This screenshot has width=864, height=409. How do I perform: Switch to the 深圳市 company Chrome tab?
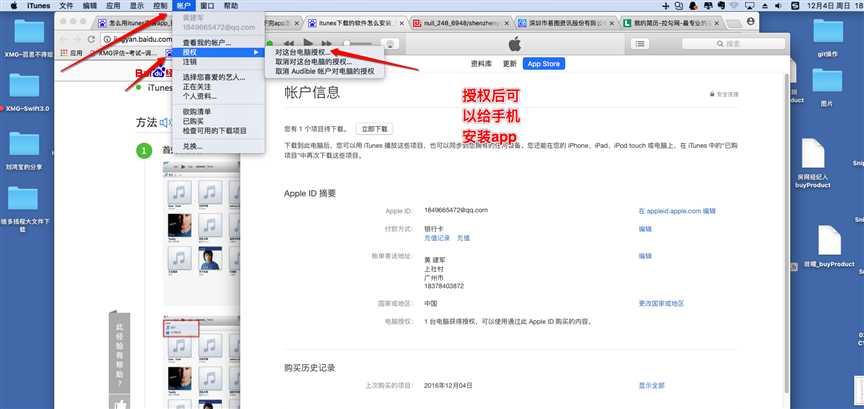click(563, 24)
